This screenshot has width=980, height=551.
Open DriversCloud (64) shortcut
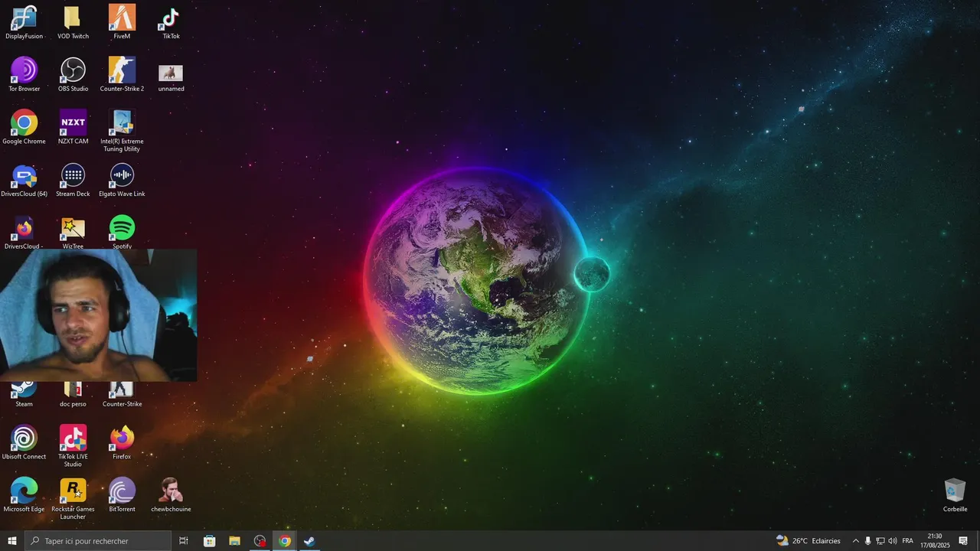[24, 181]
